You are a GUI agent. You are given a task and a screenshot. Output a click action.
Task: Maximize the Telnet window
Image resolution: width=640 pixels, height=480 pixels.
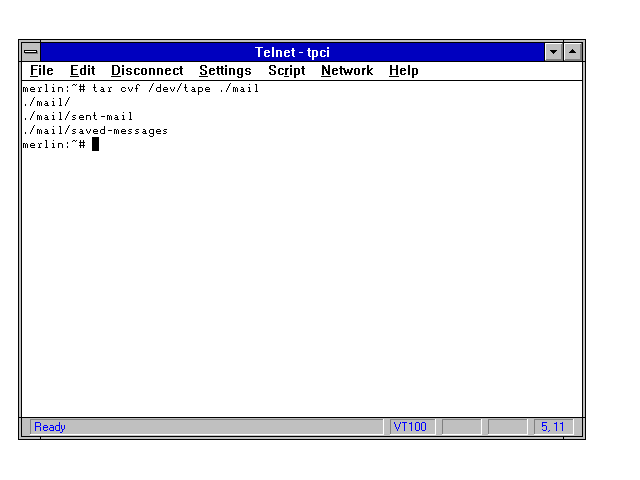click(x=573, y=52)
